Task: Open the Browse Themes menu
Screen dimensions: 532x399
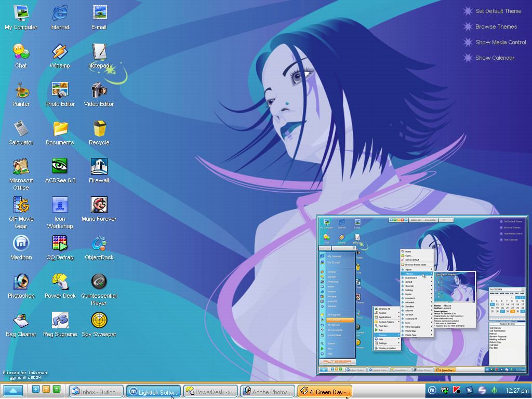Action: (x=496, y=26)
